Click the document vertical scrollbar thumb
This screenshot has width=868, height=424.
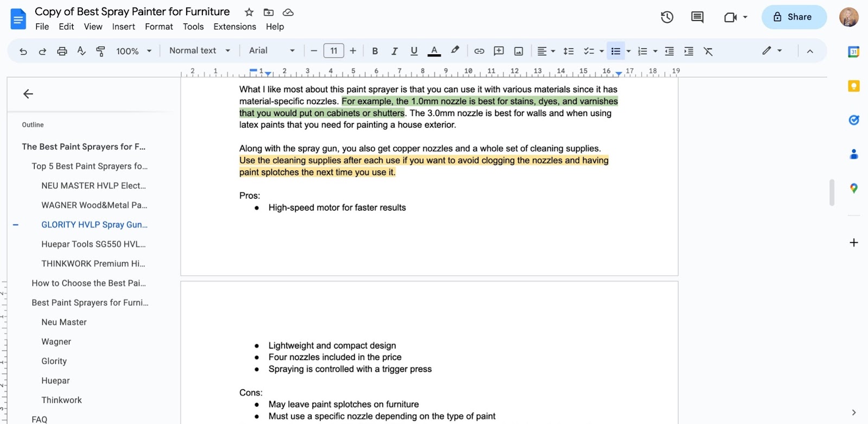tap(832, 193)
